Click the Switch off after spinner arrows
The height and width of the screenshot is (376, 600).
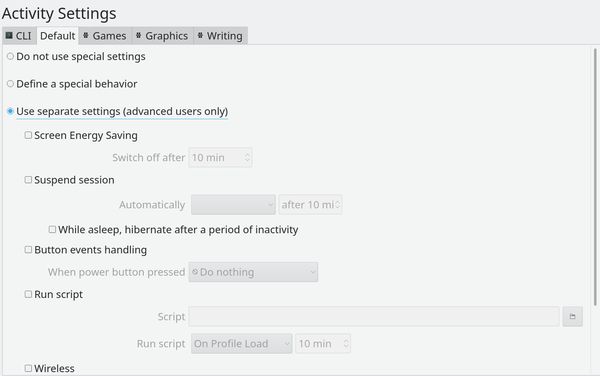coord(247,158)
